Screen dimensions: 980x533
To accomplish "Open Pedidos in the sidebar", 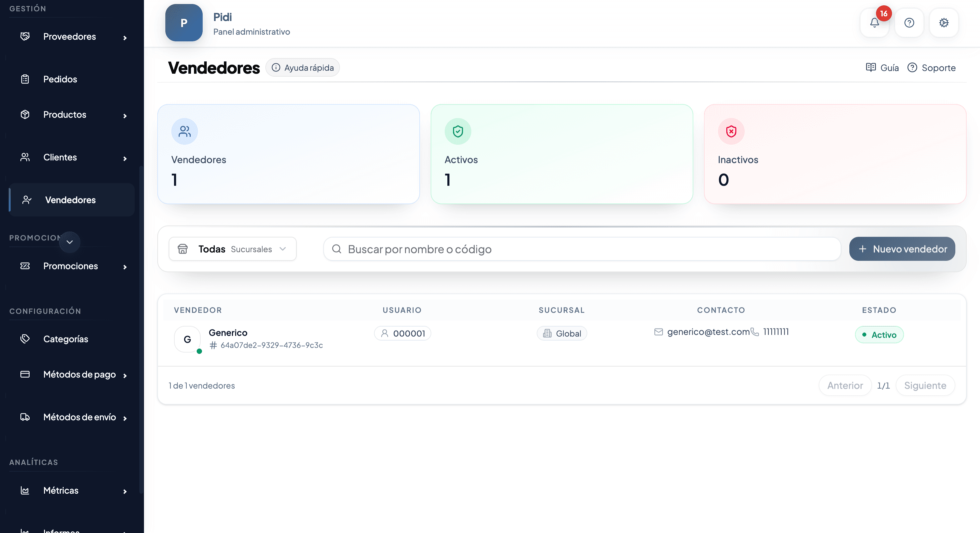I will click(60, 79).
